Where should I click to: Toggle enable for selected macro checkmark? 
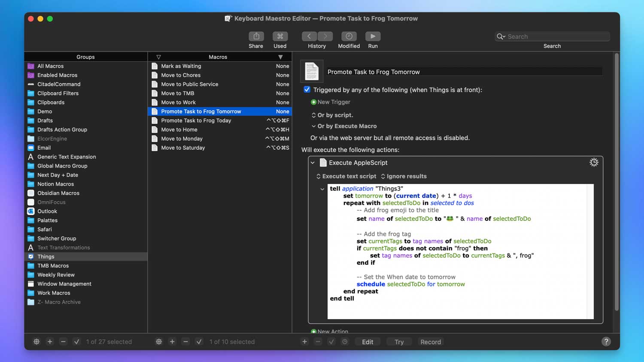(x=199, y=342)
